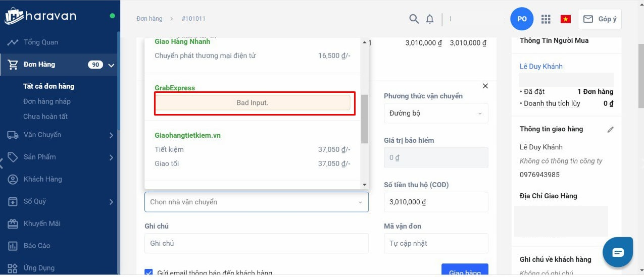Viewport: 644px width, 277px height.
Task: Click the page vertical scrollbar
Action: pyautogui.click(x=640, y=76)
